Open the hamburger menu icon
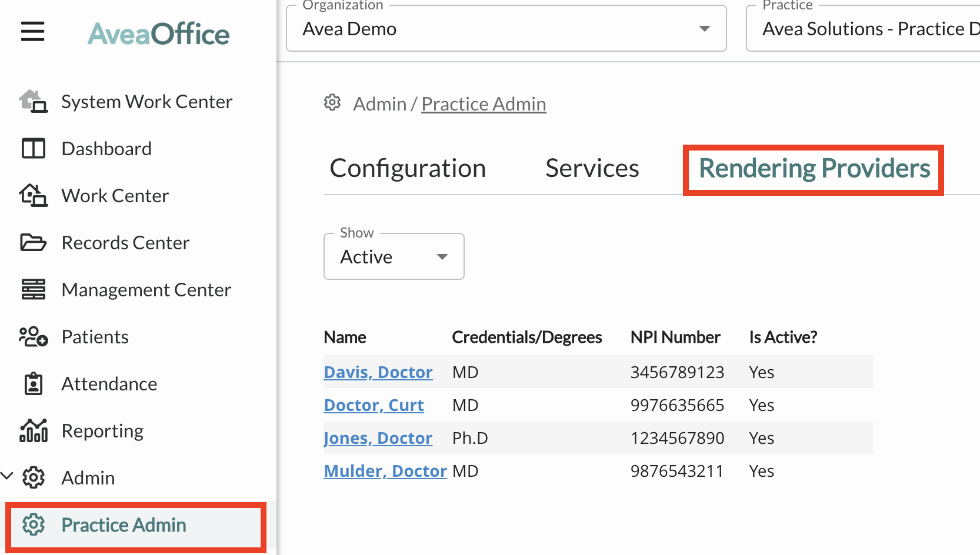 (x=33, y=32)
